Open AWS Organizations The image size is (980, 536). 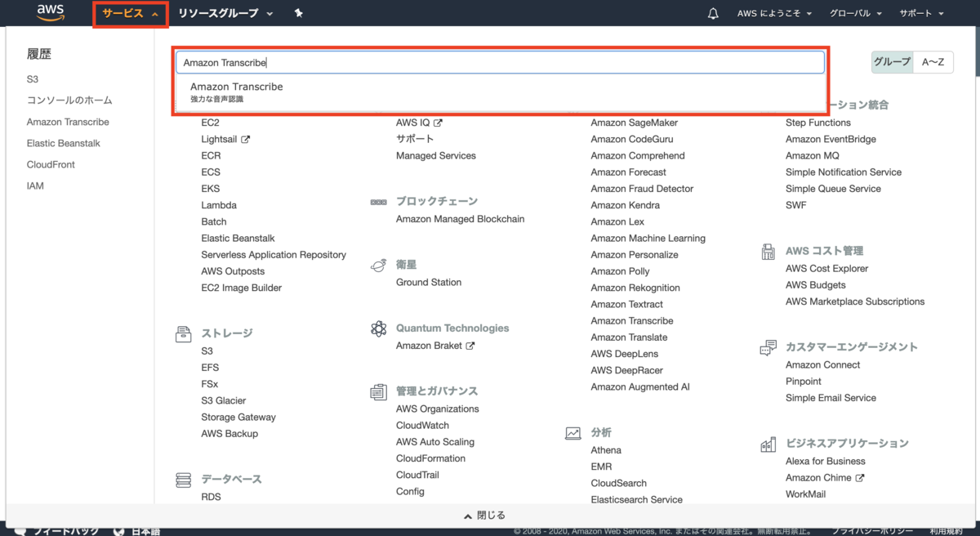pyautogui.click(x=438, y=409)
